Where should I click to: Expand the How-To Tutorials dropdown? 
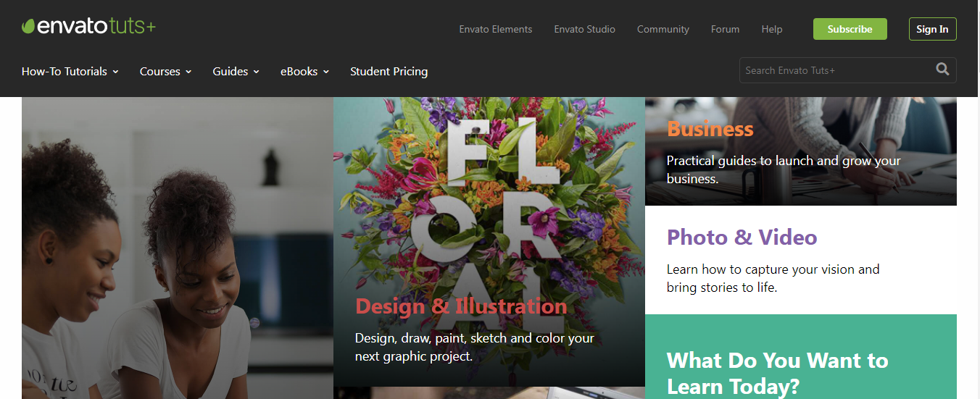tap(70, 72)
